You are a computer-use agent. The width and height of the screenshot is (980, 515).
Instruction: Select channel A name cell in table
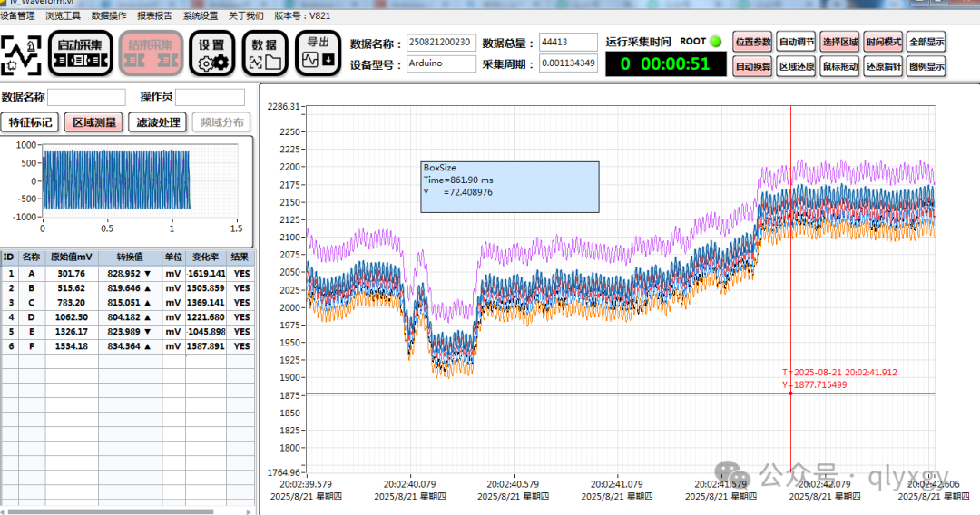pyautogui.click(x=31, y=274)
